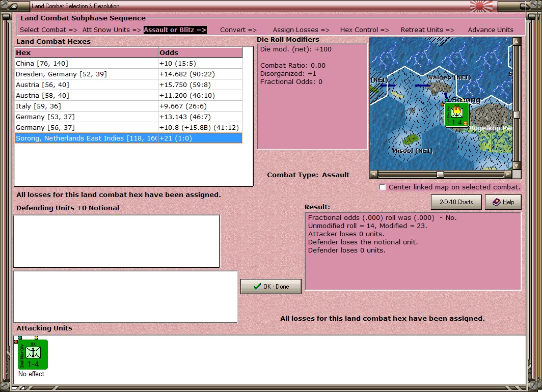Click map vertical scrollbar up arrow
542x392 pixels.
(x=517, y=41)
